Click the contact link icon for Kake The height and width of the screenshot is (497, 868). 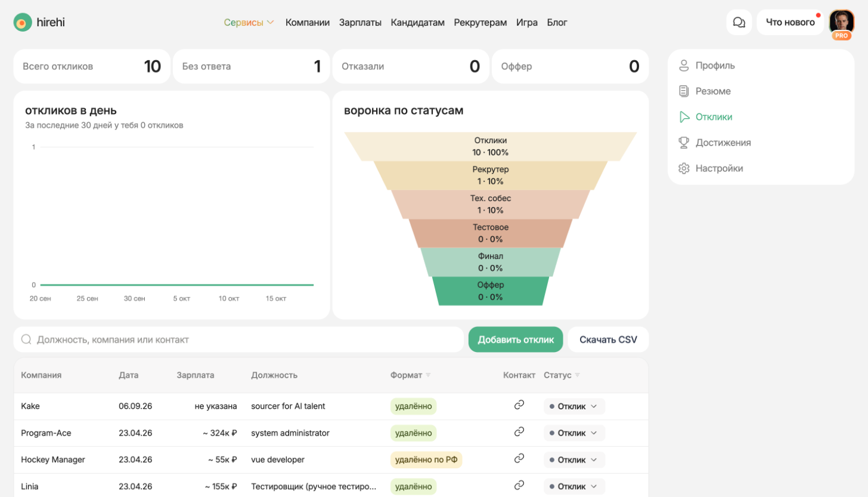(x=519, y=405)
